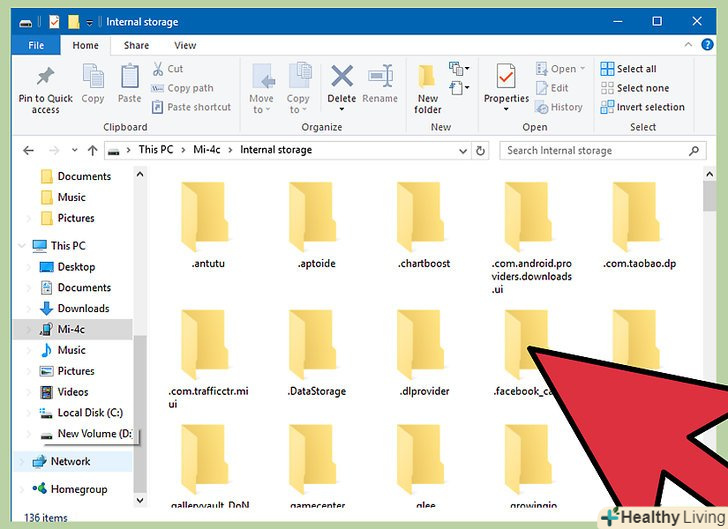Open the Move to menu
The height and width of the screenshot is (529, 728).
click(x=261, y=89)
